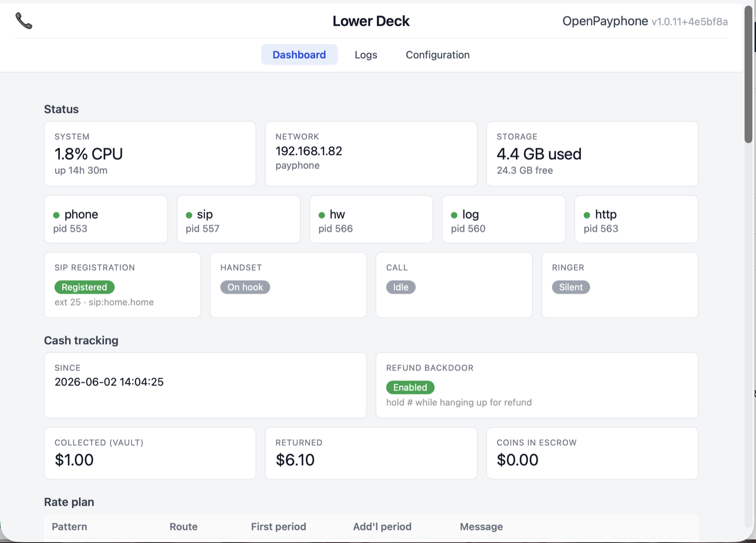This screenshot has width=756, height=543.
Task: Click the hostname payphone under Network
Action: [298, 166]
